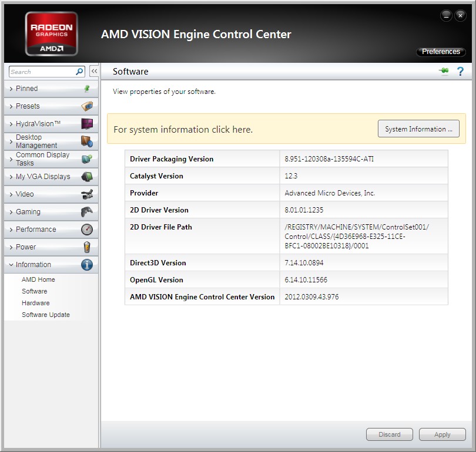Image resolution: width=476 pixels, height=452 pixels.
Task: Expand the Common Display Tasks section
Action: pos(51,159)
